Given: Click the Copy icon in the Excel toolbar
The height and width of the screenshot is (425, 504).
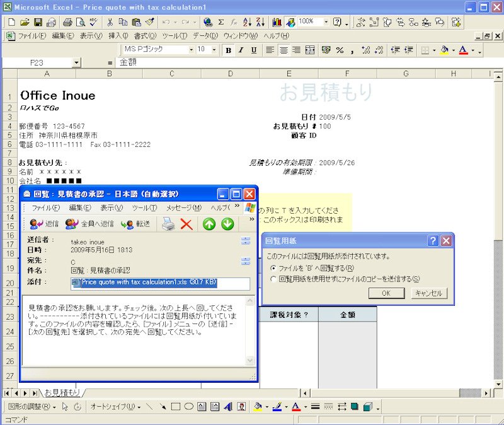Looking at the screenshot, I should [123, 22].
